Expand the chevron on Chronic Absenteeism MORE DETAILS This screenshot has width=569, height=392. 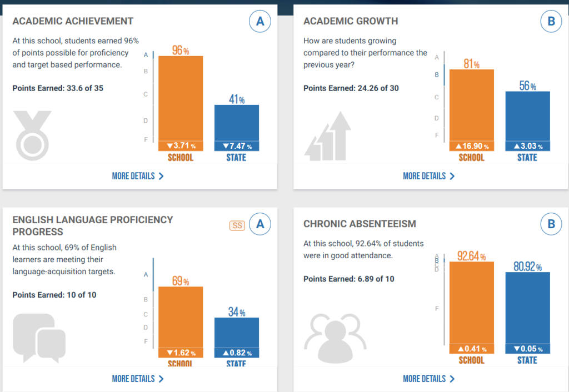point(452,379)
